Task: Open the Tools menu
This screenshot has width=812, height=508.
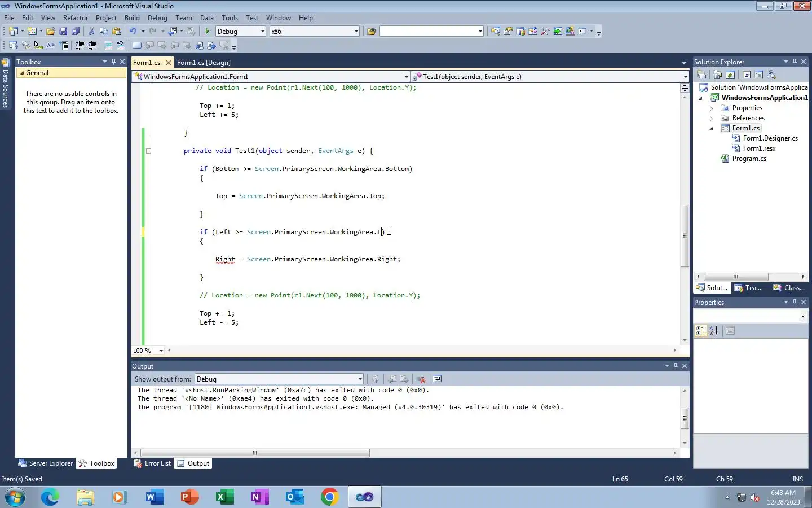Action: tap(230, 17)
